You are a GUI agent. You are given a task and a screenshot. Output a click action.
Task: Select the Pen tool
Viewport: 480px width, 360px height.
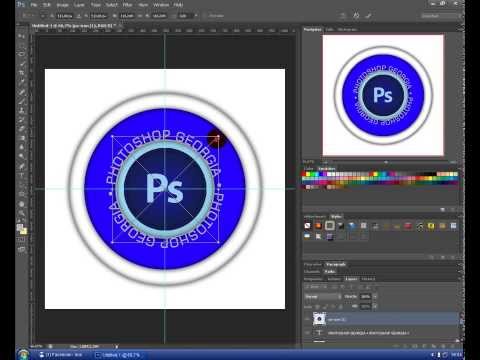point(22,166)
